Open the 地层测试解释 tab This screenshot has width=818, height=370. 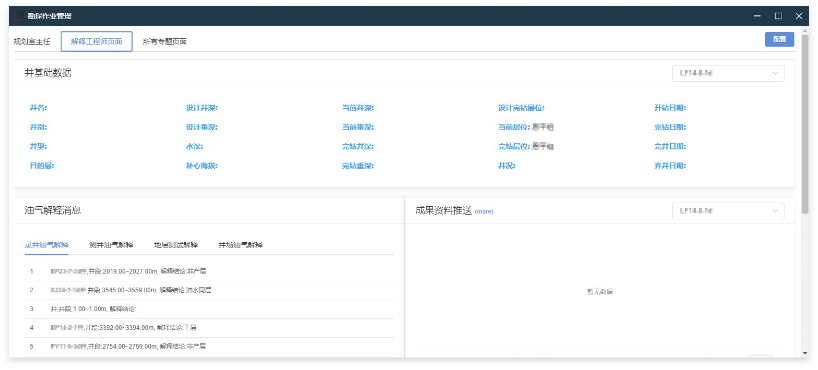(176, 245)
